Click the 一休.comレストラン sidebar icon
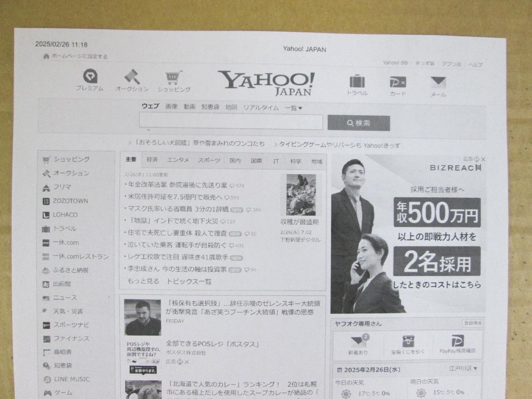 46,256
